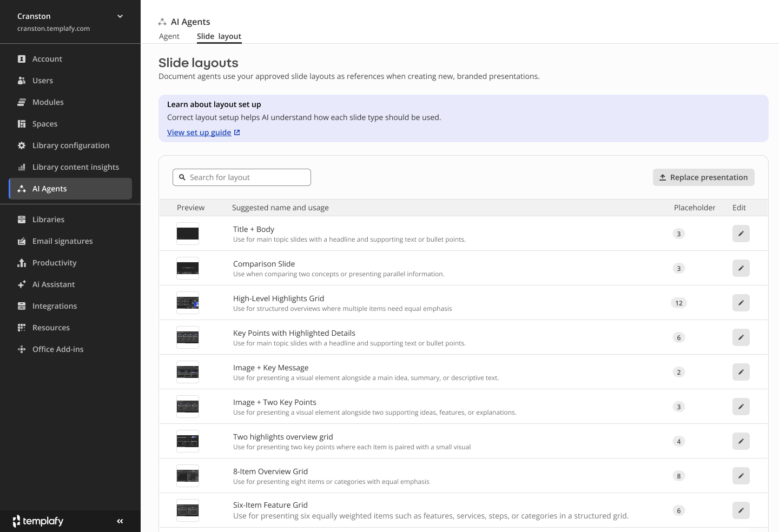Viewport: 779px width, 532px height.
Task: Open Title + Body slide preview thumbnail
Action: click(x=188, y=234)
